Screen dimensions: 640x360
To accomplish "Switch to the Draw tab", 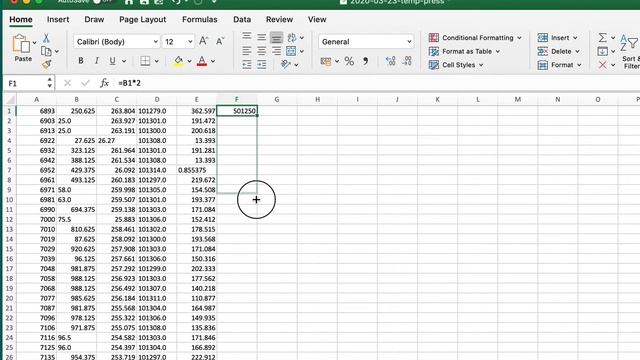I will click(x=94, y=20).
